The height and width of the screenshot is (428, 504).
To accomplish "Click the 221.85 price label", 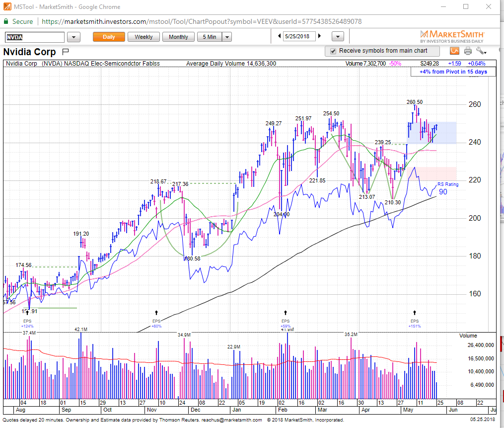I will pyautogui.click(x=317, y=180).
